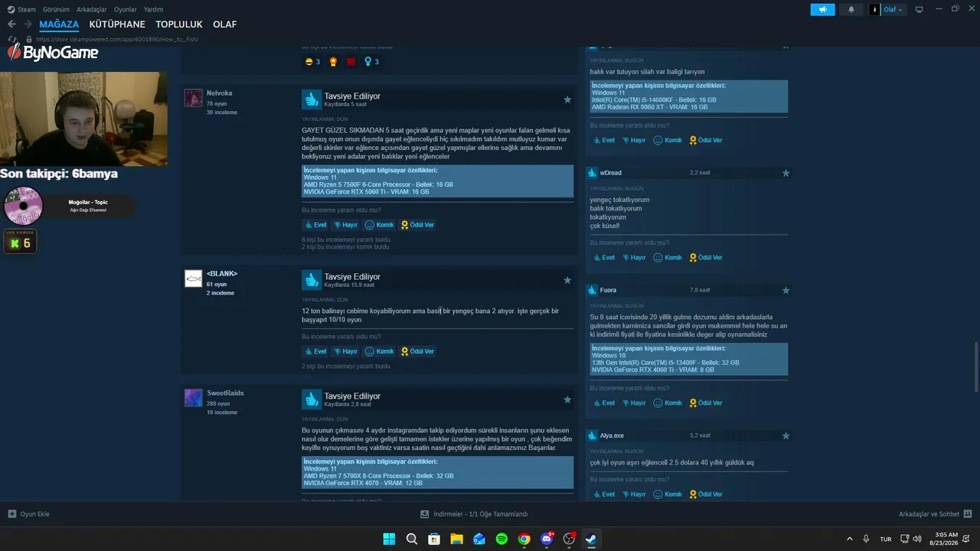
Task: Open Google Chrome from the taskbar
Action: (x=524, y=539)
